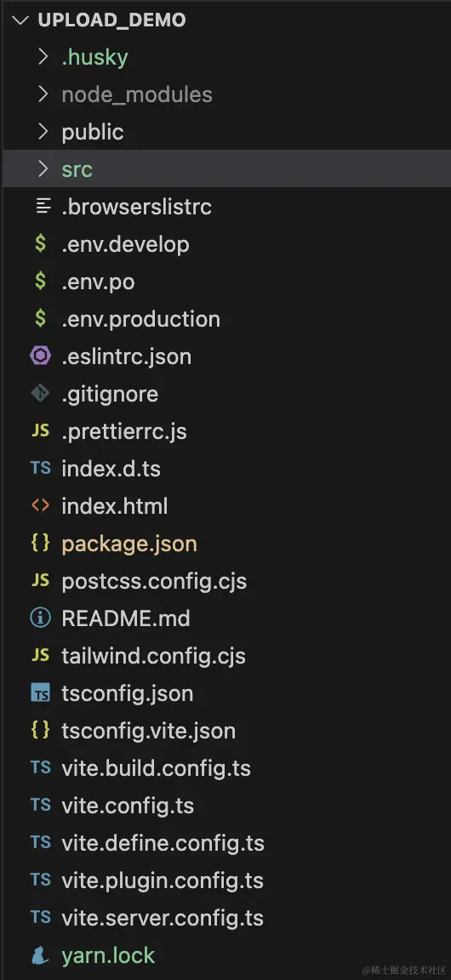Click the info icon beside README.md
The width and height of the screenshot is (451, 980).
tap(40, 618)
